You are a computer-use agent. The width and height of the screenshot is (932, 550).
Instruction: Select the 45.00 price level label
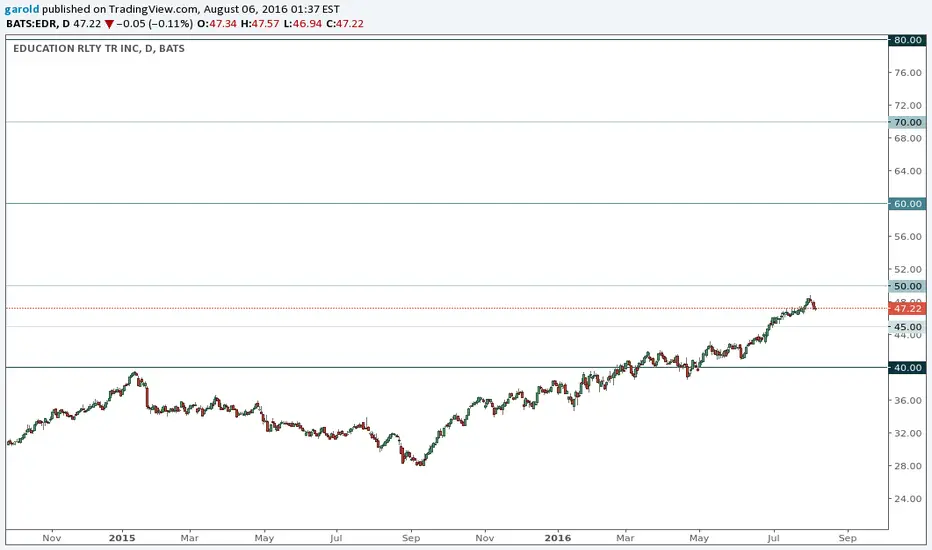(x=908, y=327)
